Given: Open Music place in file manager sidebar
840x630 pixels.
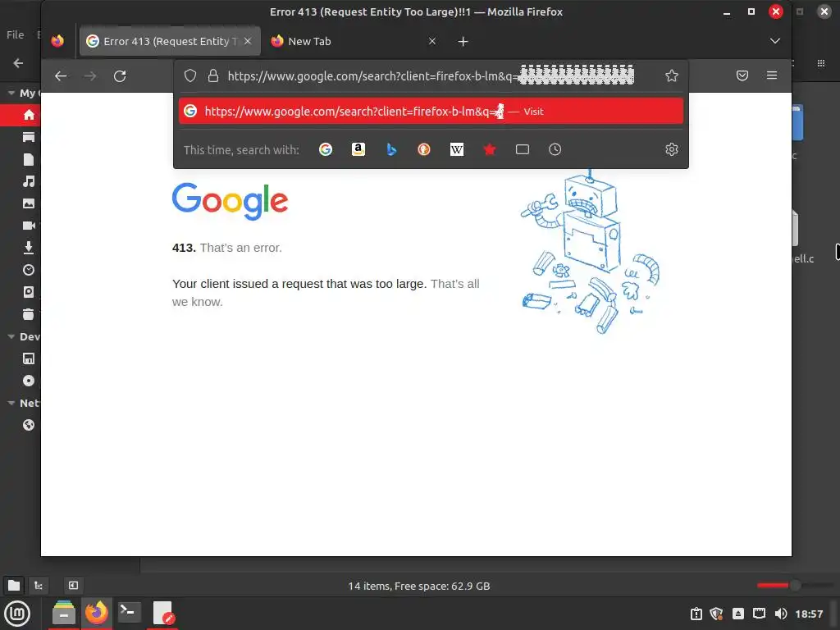Looking at the screenshot, I should 29,181.
